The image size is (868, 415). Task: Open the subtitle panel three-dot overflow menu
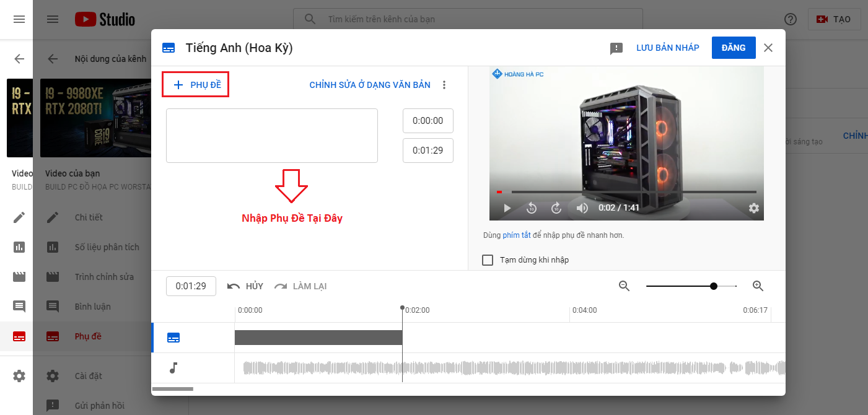pos(444,85)
